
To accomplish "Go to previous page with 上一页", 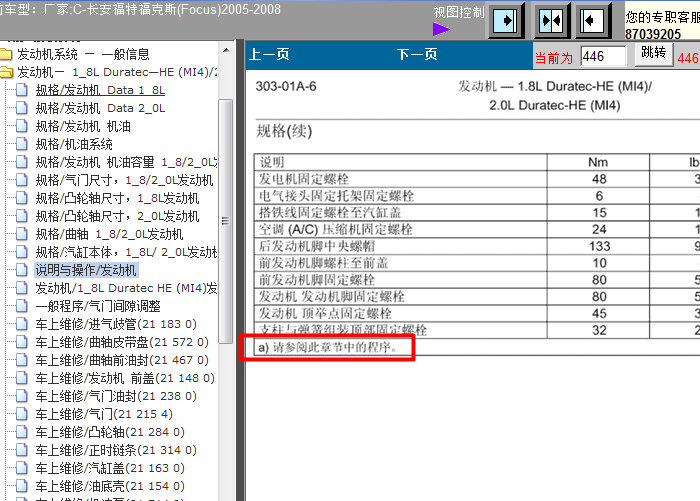I will click(x=269, y=54).
